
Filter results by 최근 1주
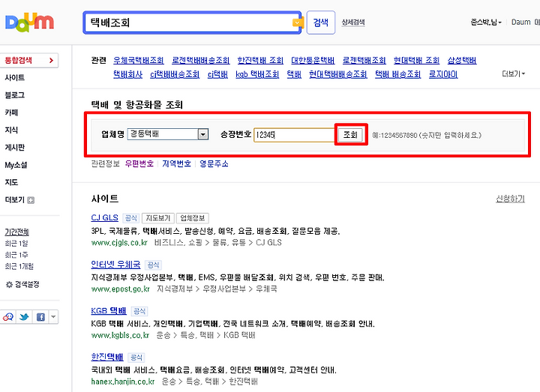[16, 255]
